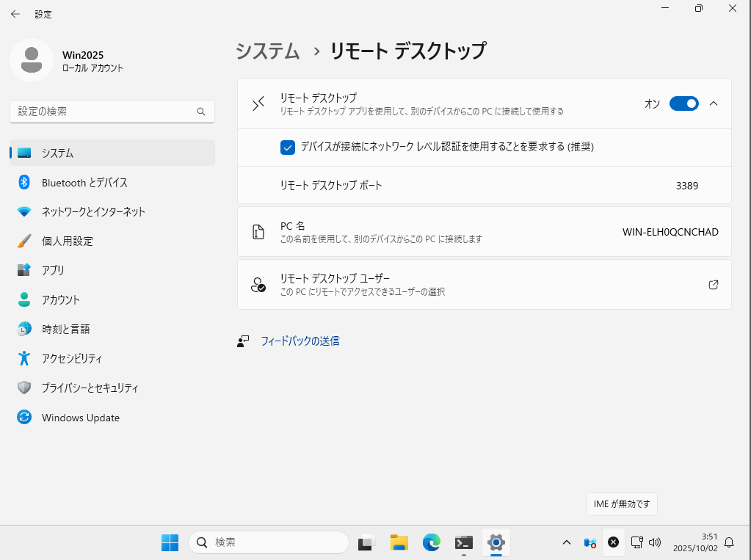Click the Bluetooth とデバイス sidebar icon
The width and height of the screenshot is (751, 560).
(24, 182)
